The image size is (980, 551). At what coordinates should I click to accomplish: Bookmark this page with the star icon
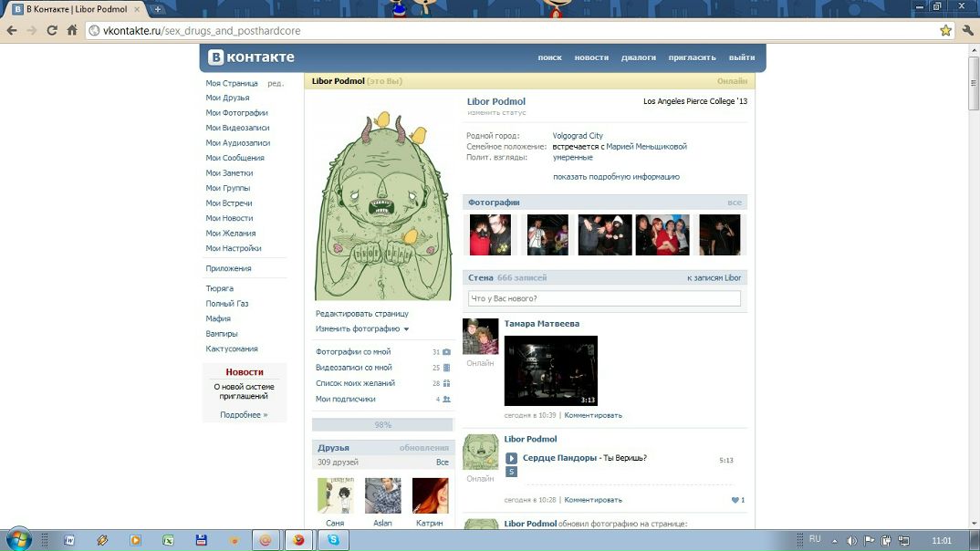(945, 30)
